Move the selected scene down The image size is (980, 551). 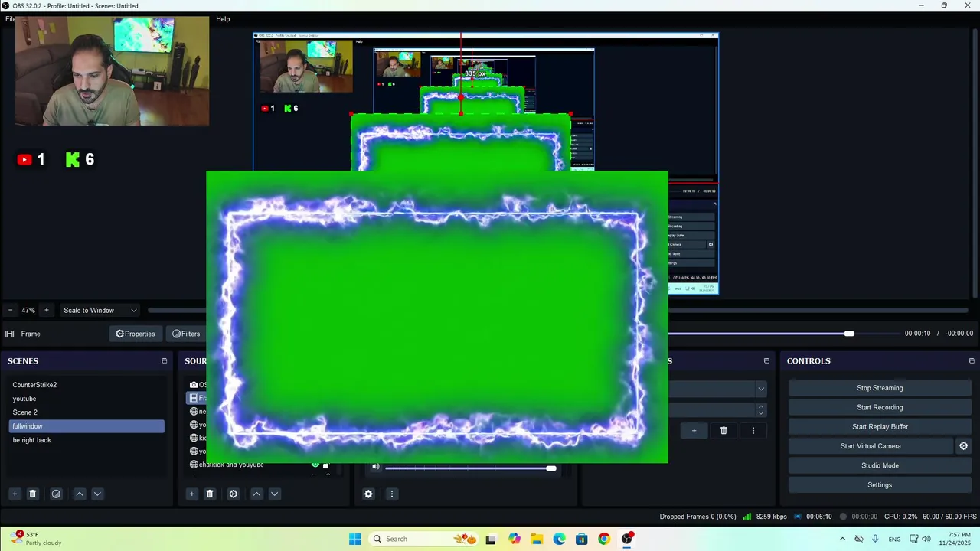coord(97,494)
